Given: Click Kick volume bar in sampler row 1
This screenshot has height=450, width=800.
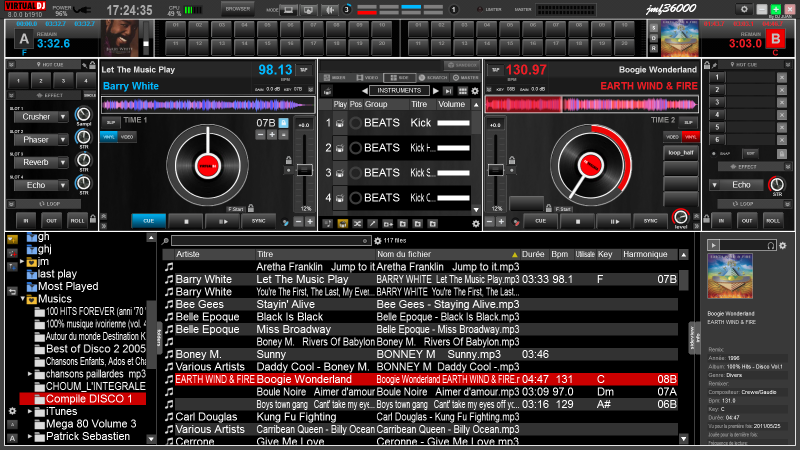Looking at the screenshot, I should (x=453, y=123).
